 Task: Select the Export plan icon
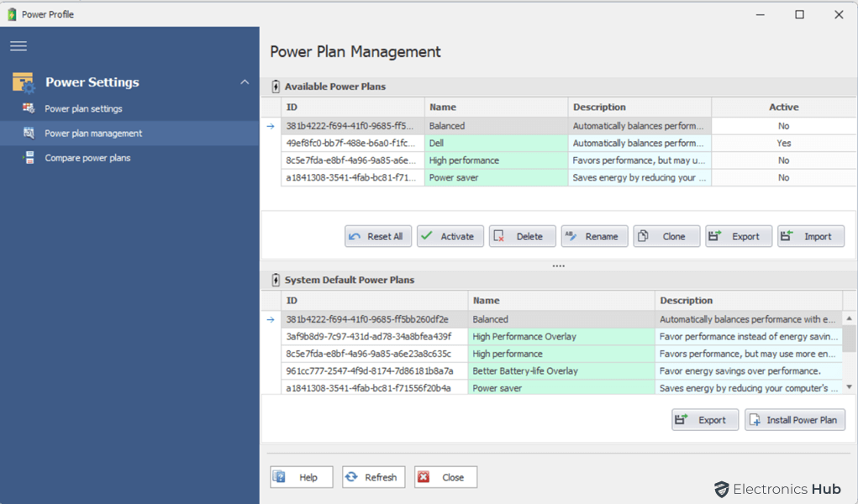tap(716, 236)
